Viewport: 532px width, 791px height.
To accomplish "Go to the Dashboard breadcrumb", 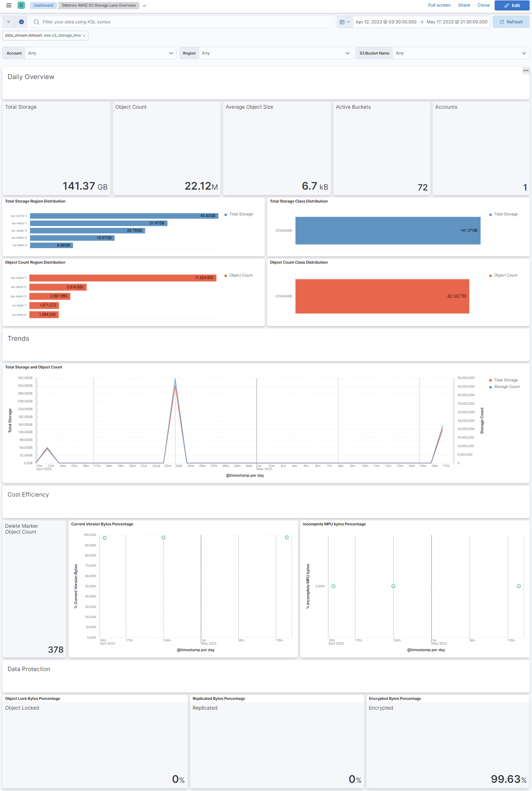I will coord(43,5).
